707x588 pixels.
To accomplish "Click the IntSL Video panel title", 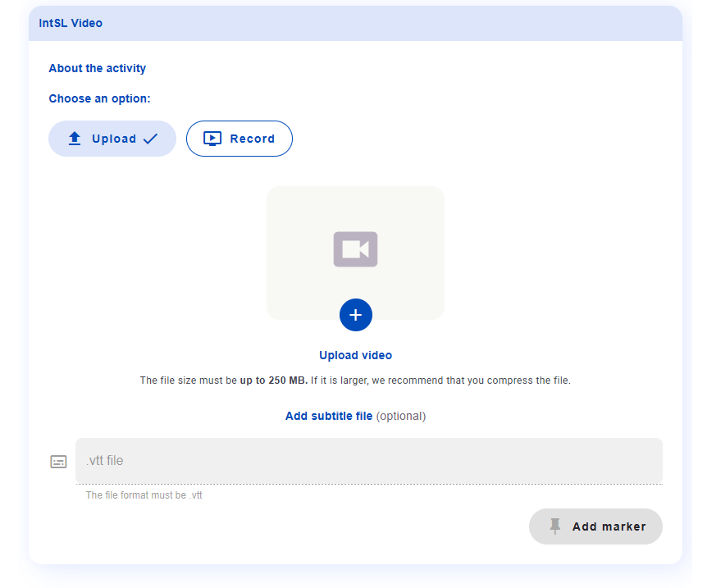I will pos(71,23).
